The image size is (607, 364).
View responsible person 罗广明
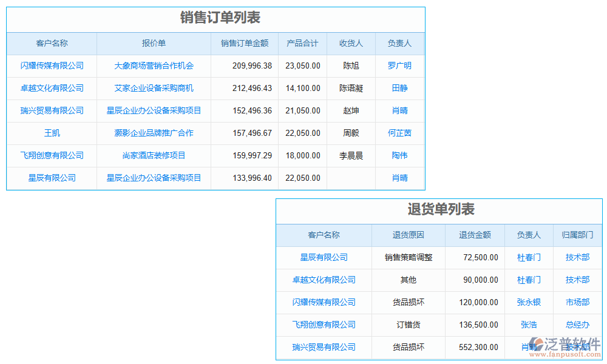[399, 66]
